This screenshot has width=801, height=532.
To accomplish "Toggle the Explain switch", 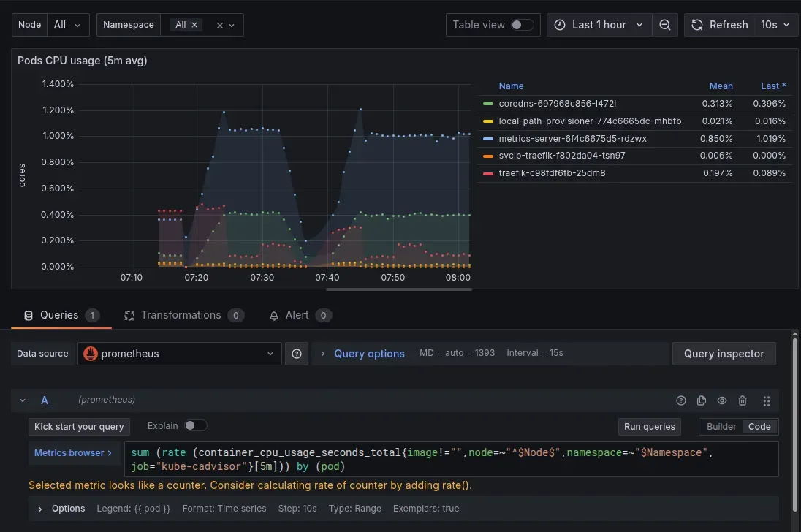I will click(x=196, y=425).
